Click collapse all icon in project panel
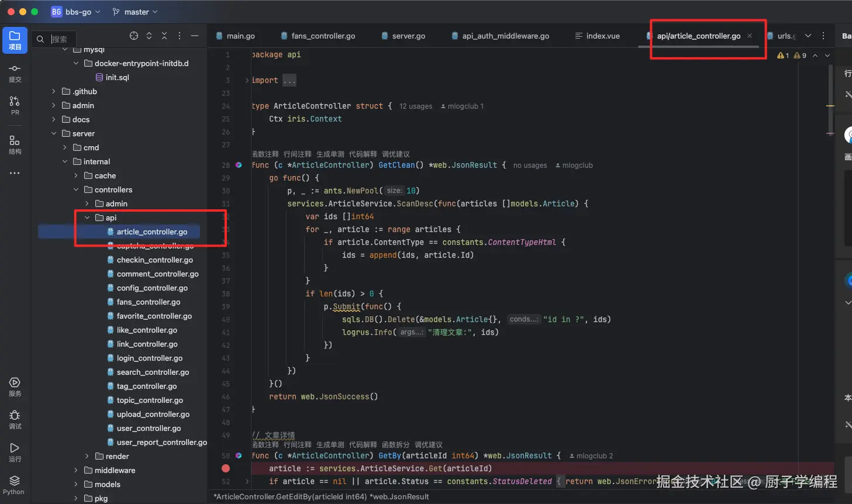Image resolution: width=852 pixels, height=504 pixels. (164, 36)
